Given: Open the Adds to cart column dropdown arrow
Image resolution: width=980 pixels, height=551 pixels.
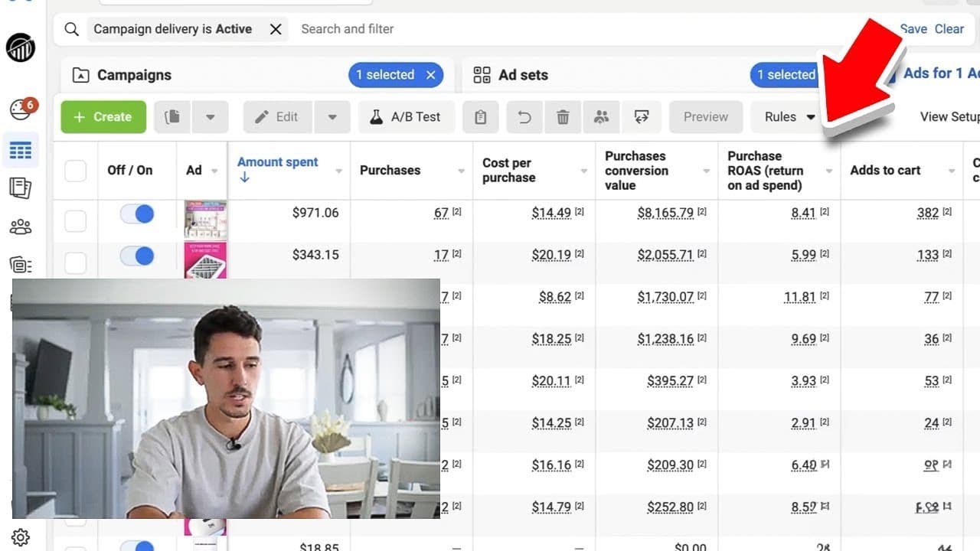Looking at the screenshot, I should click(952, 171).
